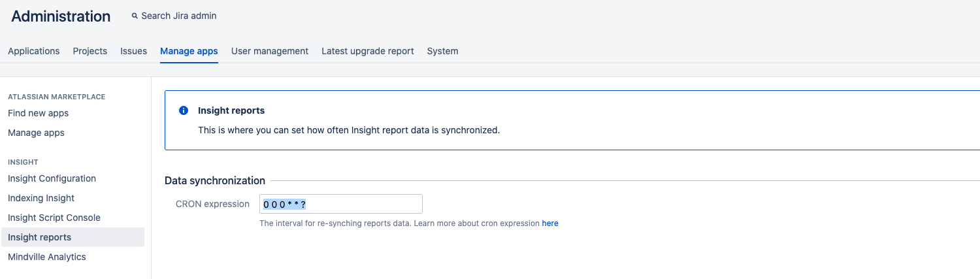This screenshot has width=980, height=279.
Task: Select the Manage apps tab
Action: tap(189, 51)
